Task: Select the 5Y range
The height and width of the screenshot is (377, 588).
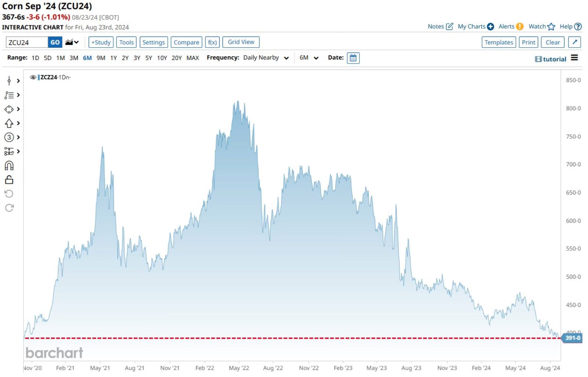Action: click(x=148, y=58)
